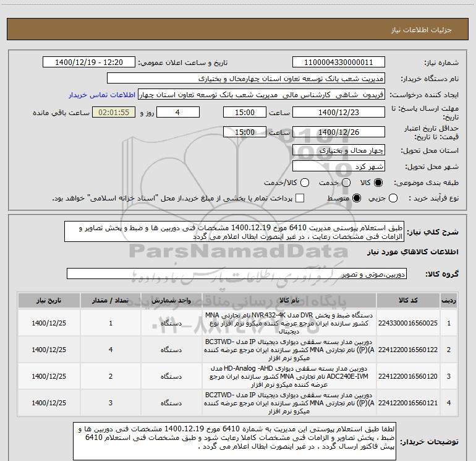Click the BC3TWD IP camera product name
The width and height of the screenshot is (476, 461).
pos(289,350)
